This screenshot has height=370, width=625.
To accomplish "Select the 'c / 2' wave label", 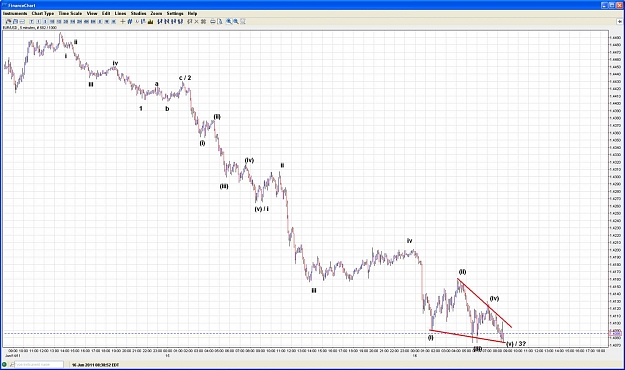I will tap(185, 77).
